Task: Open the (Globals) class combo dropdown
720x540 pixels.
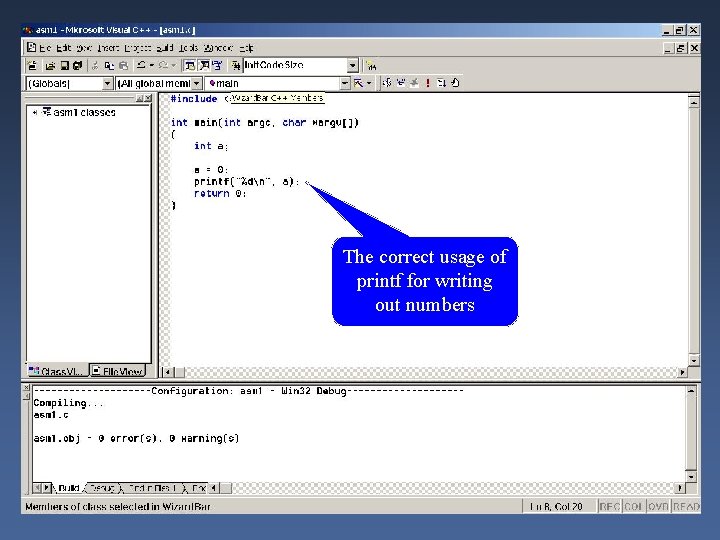Action: coord(107,83)
